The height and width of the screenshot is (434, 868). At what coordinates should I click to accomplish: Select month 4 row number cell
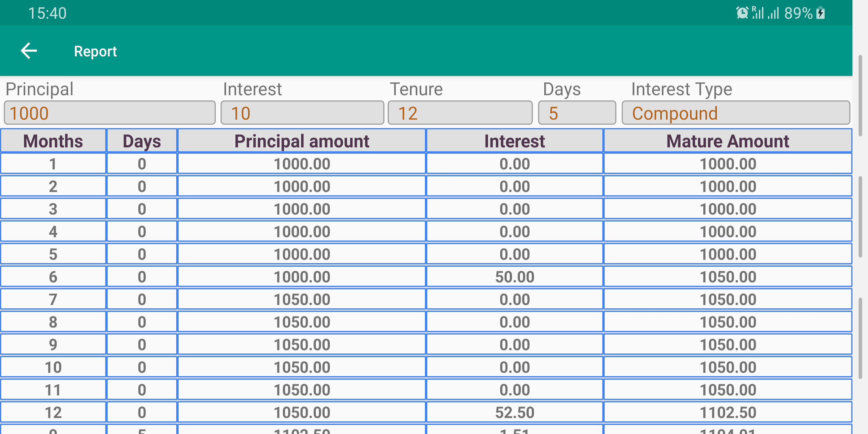click(53, 231)
